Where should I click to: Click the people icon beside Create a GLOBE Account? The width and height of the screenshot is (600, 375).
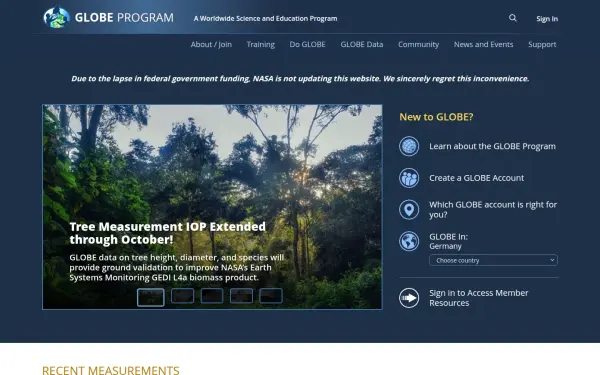[x=409, y=178]
